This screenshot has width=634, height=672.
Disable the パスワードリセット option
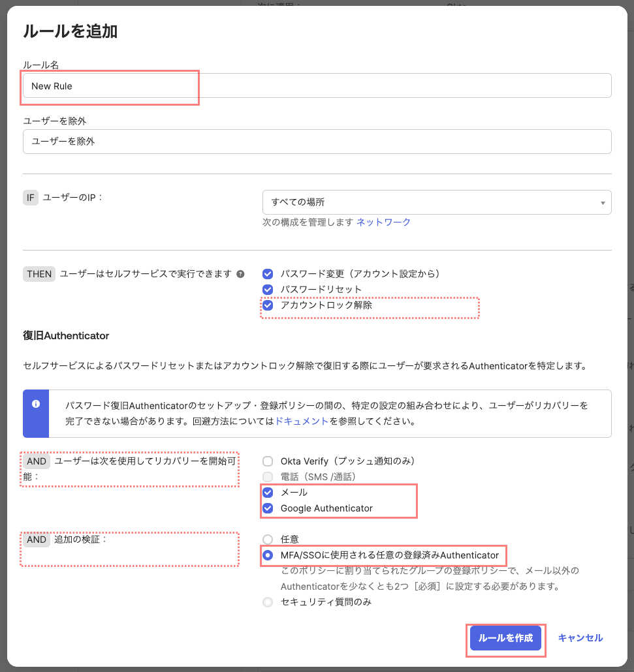268,290
